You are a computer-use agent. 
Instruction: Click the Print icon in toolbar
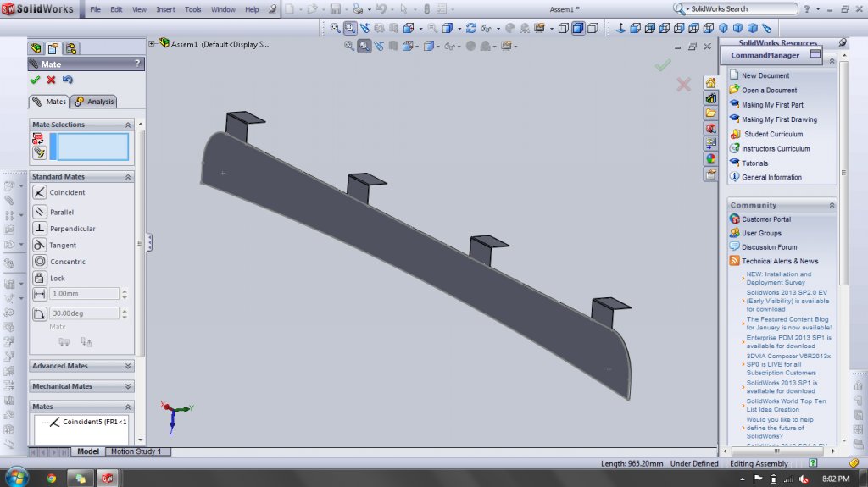(358, 8)
